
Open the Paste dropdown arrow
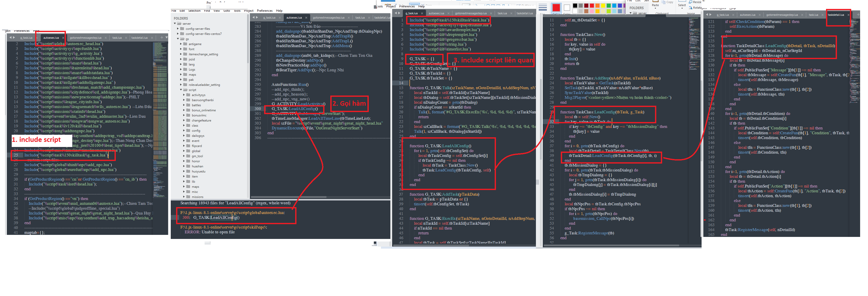tap(655, 8)
